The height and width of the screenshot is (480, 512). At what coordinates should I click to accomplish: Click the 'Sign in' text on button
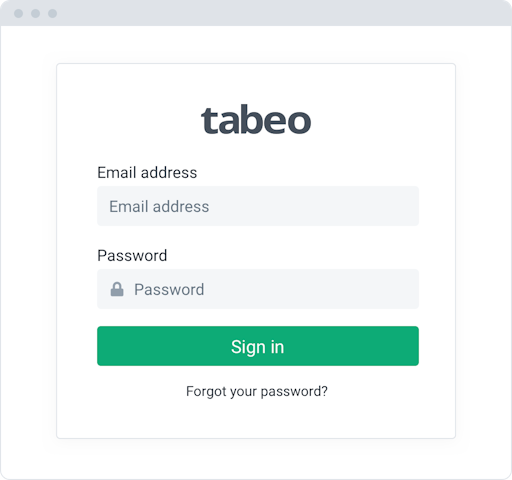coord(257,347)
